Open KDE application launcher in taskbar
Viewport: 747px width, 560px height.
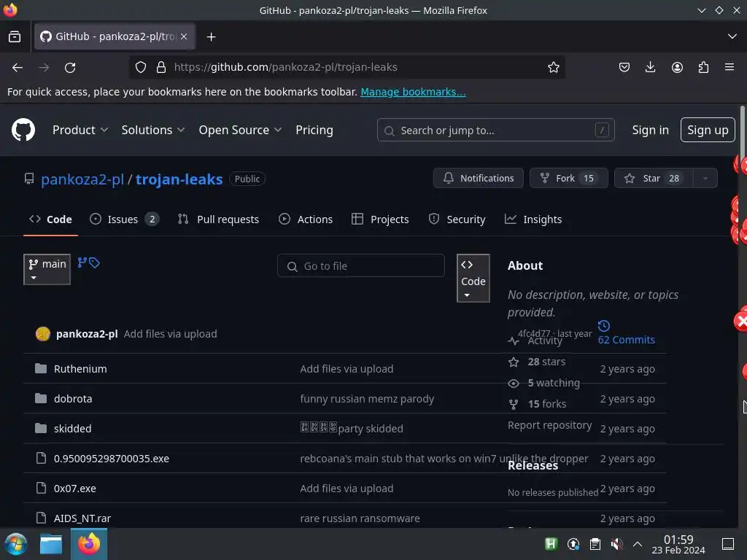point(16,544)
